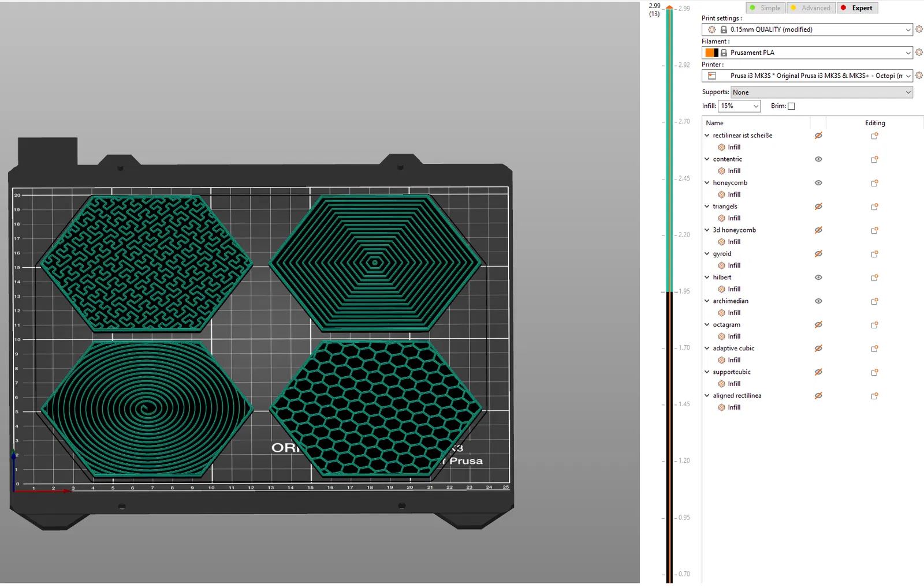Open the Printer preset dropdown

click(807, 76)
